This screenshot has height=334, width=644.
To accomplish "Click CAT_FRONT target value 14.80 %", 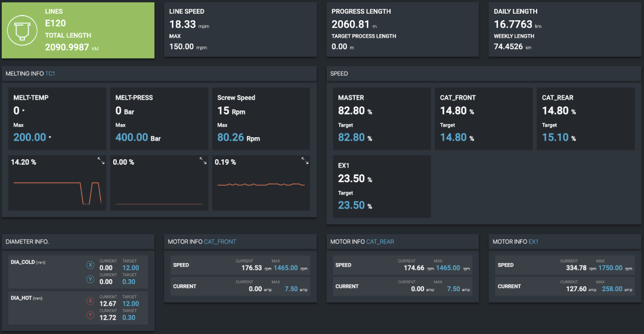I will 457,137.
